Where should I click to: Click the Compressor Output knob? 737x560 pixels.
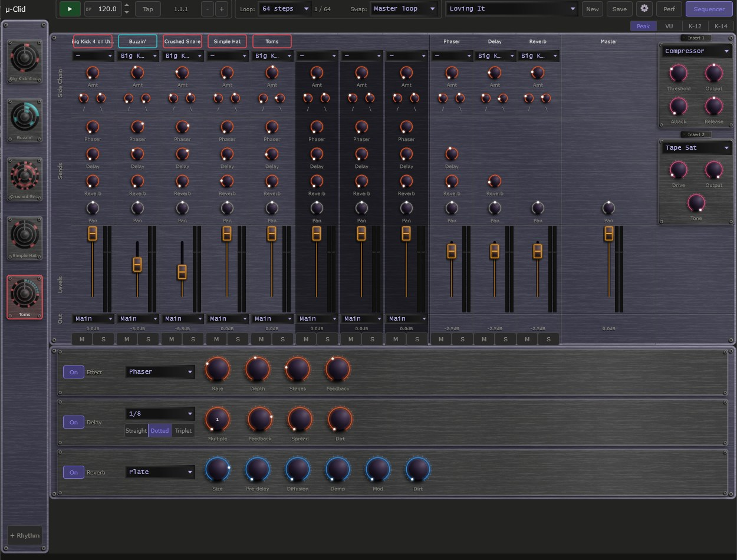[714, 74]
